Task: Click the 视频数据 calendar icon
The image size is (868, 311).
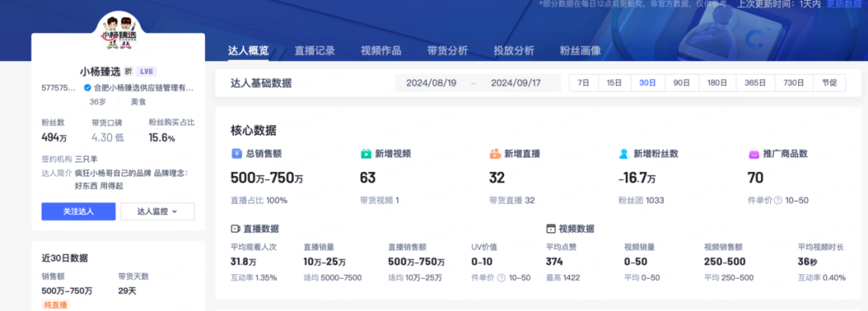Action: tap(551, 228)
